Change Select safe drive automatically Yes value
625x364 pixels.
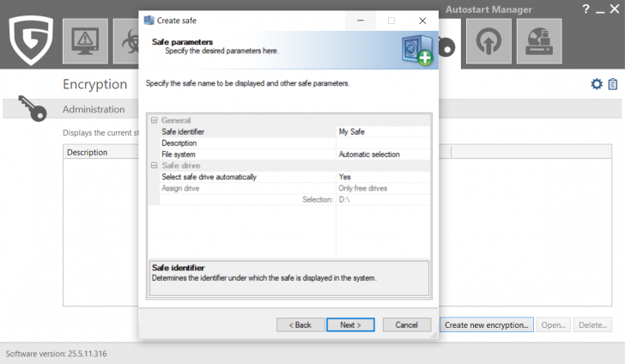[383, 177]
